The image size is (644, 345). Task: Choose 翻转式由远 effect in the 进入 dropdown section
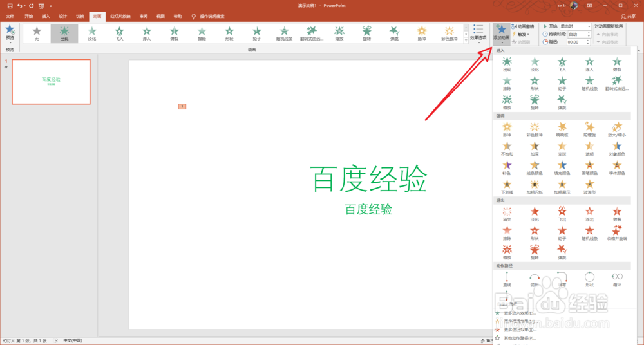[617, 84]
